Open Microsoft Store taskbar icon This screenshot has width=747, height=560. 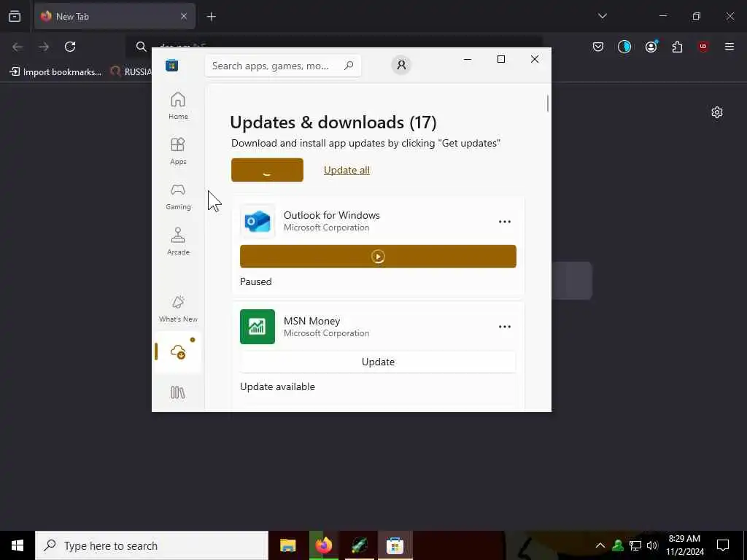395,545
